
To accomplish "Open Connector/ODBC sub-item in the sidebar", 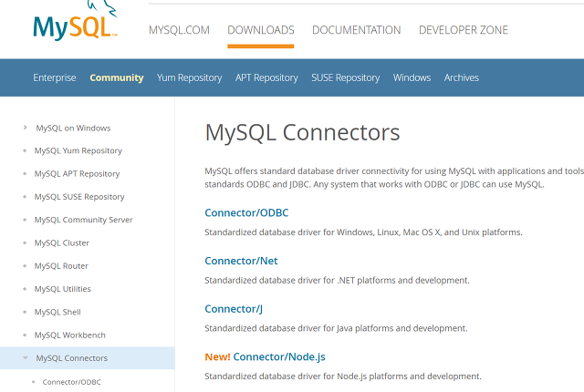I will coord(71,382).
